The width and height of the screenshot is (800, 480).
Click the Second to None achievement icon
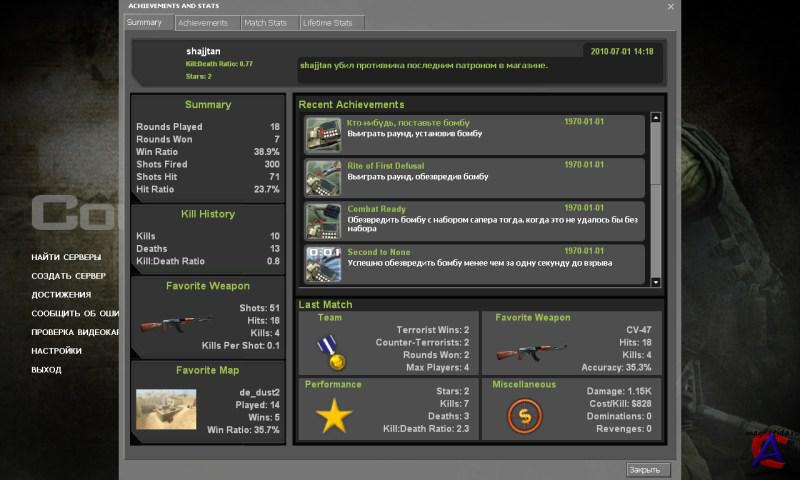coord(323,263)
